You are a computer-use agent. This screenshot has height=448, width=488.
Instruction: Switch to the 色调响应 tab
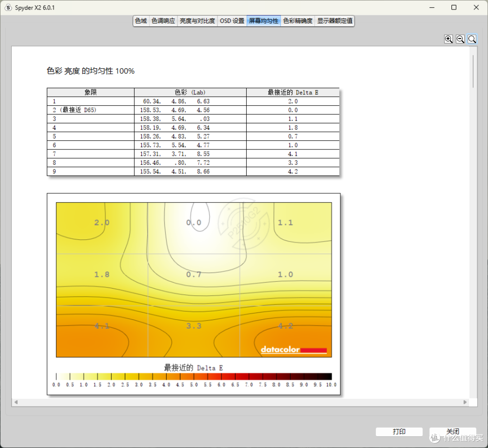pyautogui.click(x=163, y=21)
